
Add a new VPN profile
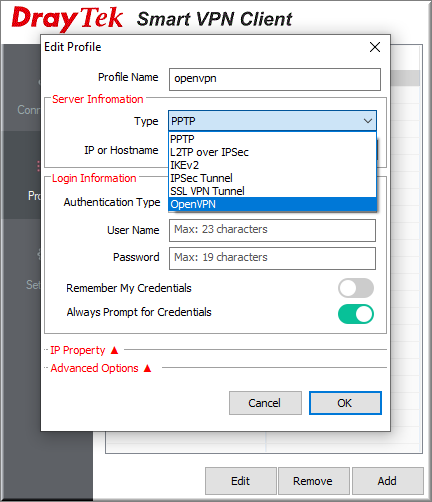click(x=388, y=481)
